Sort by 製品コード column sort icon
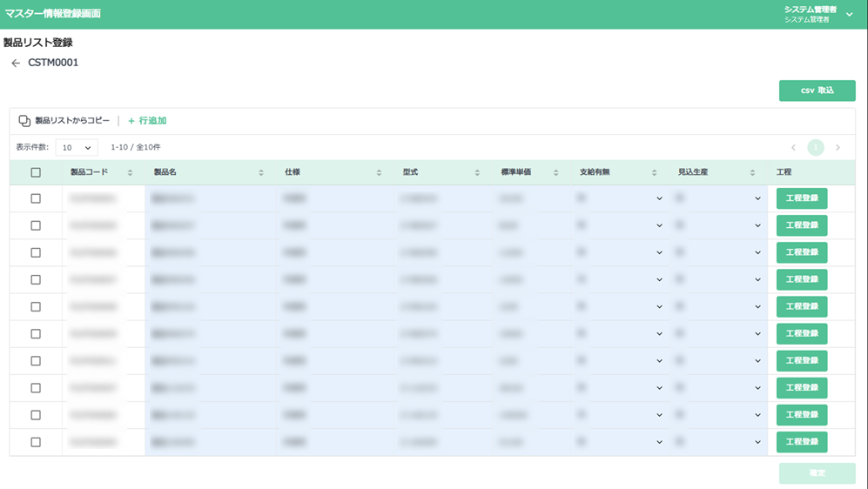The height and width of the screenshot is (489, 868). (131, 173)
